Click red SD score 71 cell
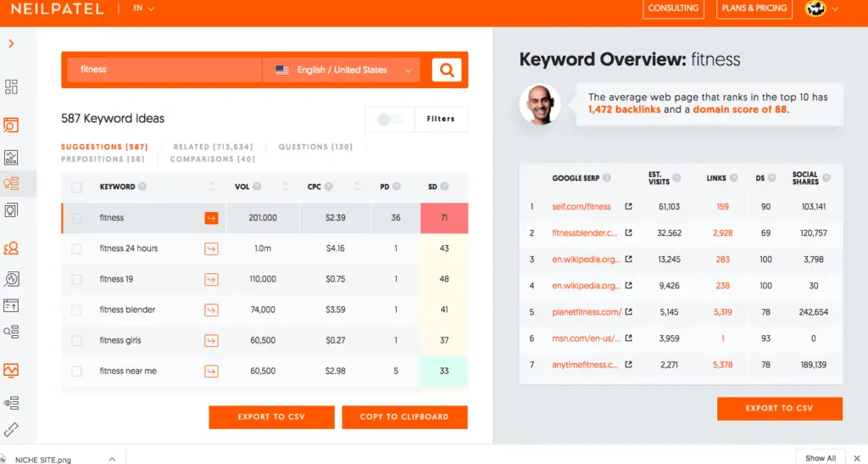Image resolution: width=868 pixels, height=464 pixels. [x=444, y=218]
